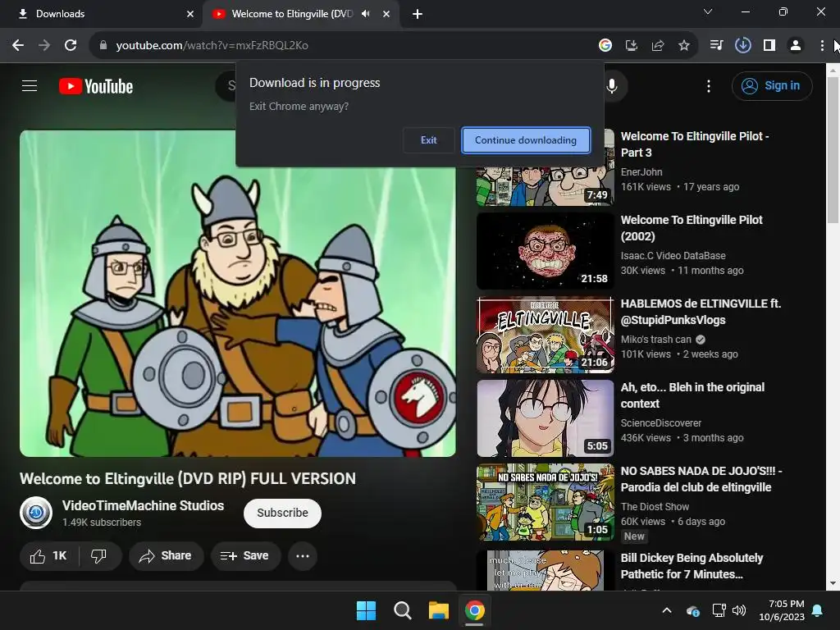
Task: Click the Chrome taskbar icon
Action: click(475, 610)
